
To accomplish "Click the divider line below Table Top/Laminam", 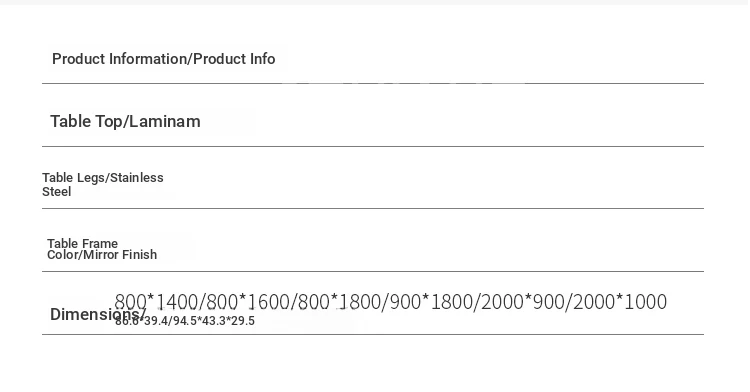I will click(x=373, y=146).
